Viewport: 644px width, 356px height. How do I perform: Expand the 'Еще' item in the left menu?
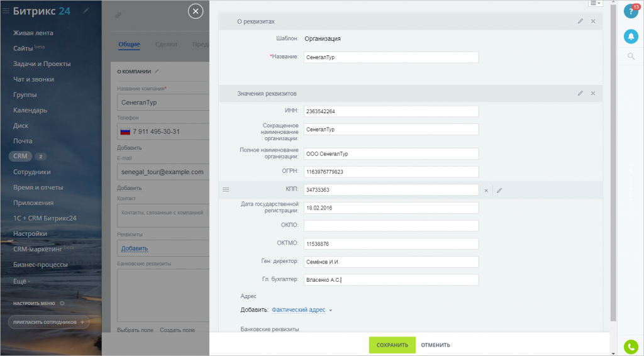point(21,281)
